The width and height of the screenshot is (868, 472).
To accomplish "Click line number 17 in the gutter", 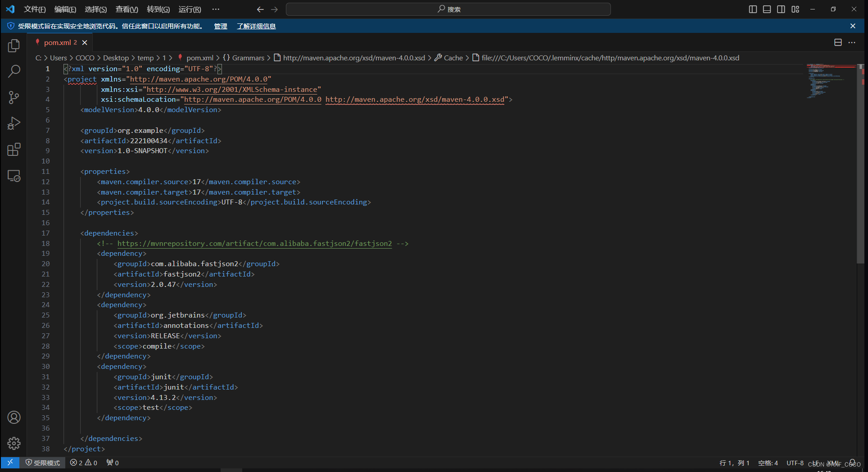I will (x=45, y=233).
